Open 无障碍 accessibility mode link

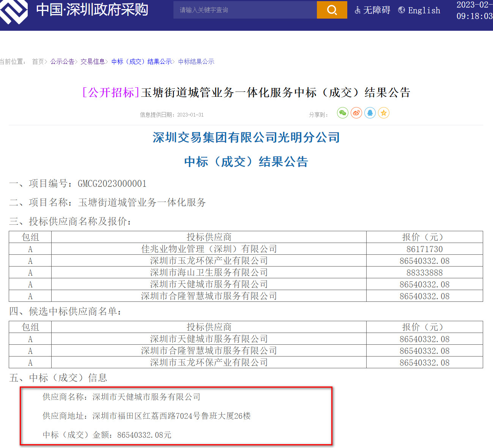coord(376,10)
